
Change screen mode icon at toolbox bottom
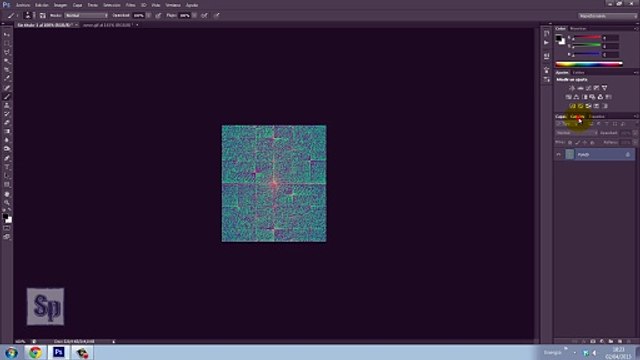7,237
